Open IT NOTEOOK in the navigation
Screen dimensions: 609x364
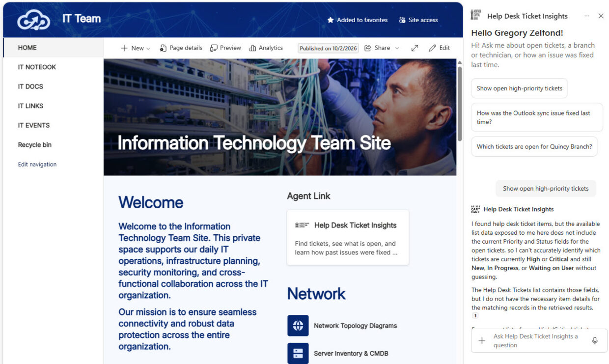37,67
